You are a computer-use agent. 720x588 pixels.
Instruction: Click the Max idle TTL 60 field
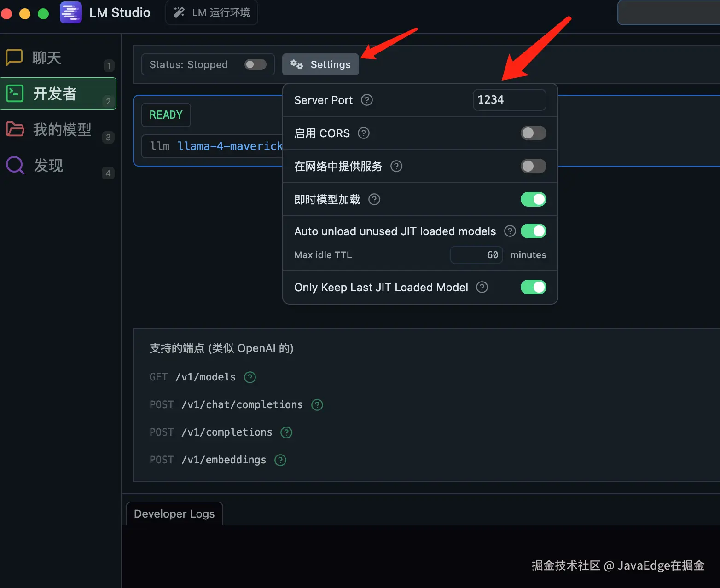(476, 255)
